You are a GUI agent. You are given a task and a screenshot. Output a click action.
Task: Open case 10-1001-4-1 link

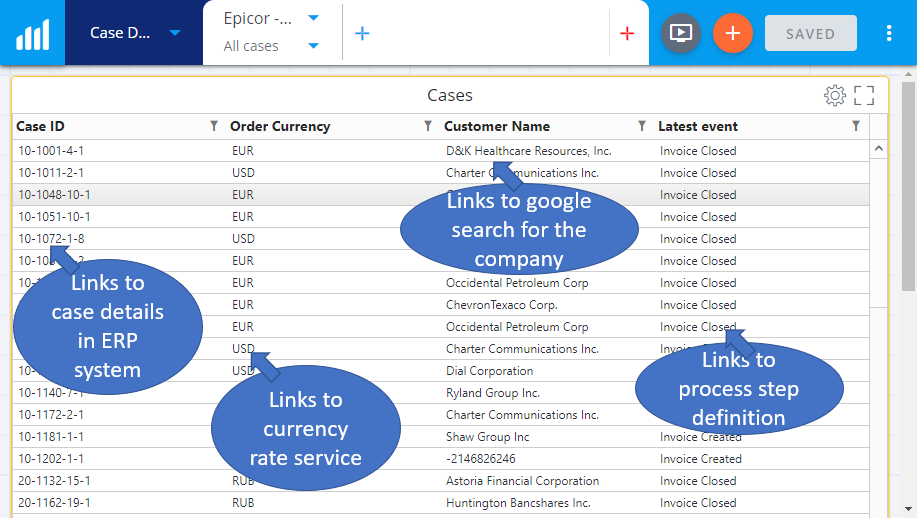tap(51, 151)
